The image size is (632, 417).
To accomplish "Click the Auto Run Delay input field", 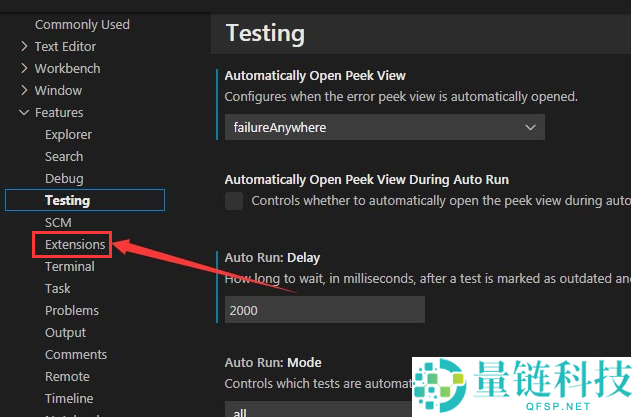I will pos(324,310).
